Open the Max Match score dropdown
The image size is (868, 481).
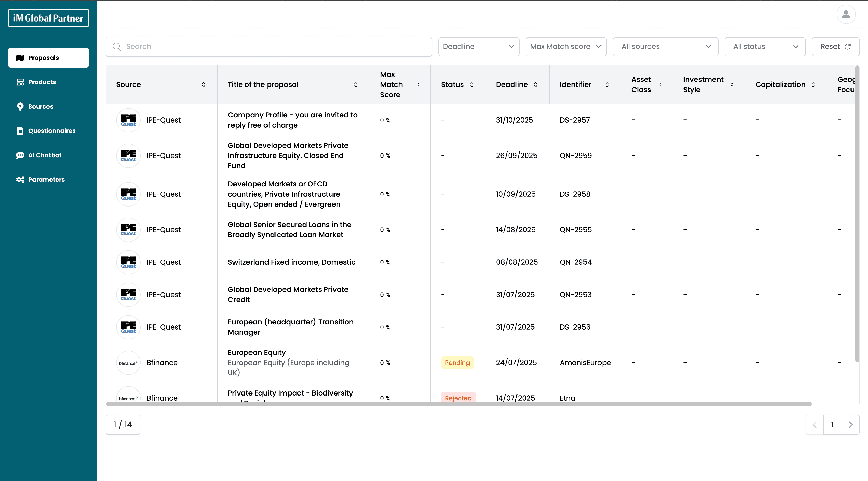click(x=566, y=46)
